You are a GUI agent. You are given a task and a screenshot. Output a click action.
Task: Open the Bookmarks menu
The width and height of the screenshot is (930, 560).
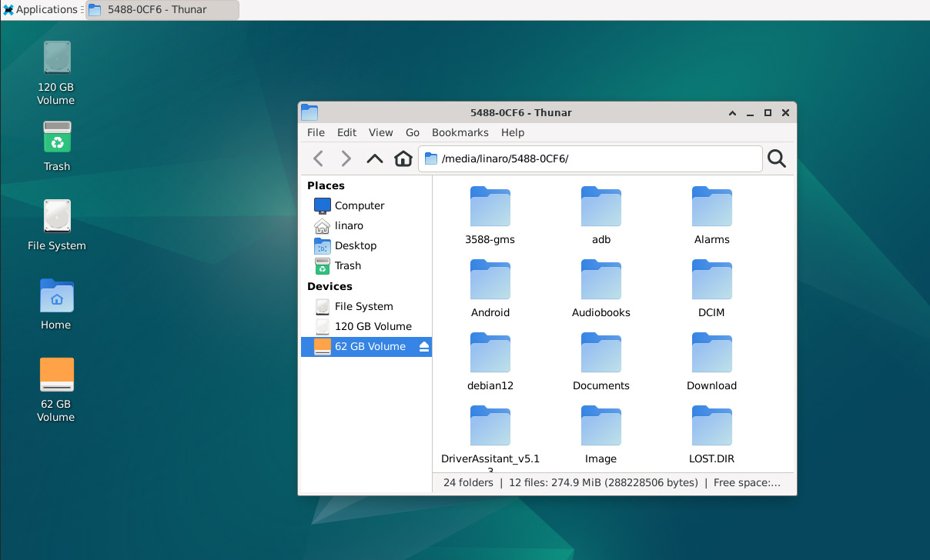460,132
